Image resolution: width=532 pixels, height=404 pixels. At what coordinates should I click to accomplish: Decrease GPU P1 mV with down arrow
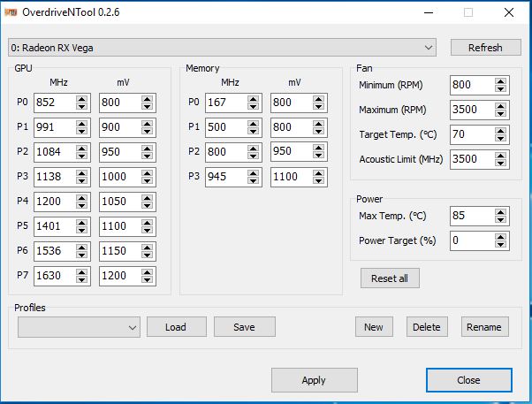click(x=148, y=131)
